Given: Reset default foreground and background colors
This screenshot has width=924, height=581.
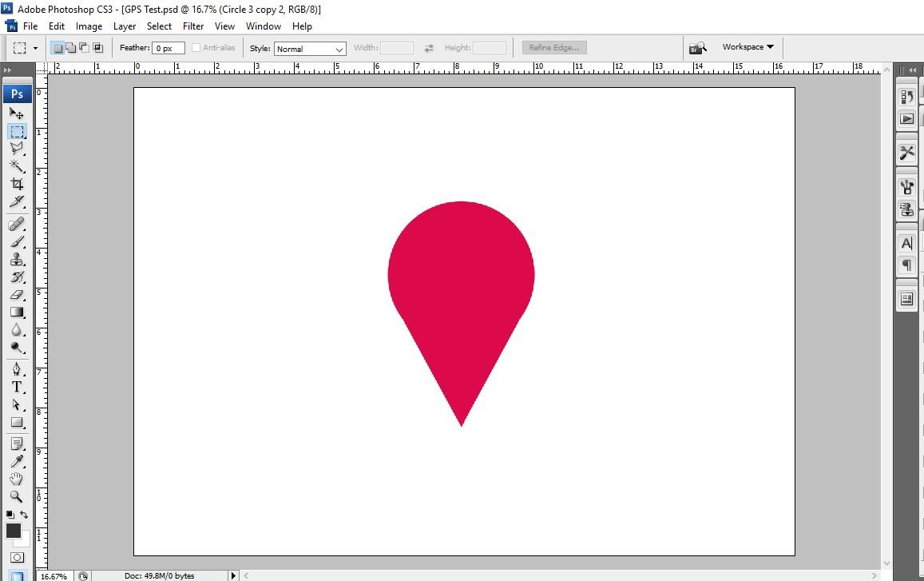Looking at the screenshot, I should (x=10, y=515).
